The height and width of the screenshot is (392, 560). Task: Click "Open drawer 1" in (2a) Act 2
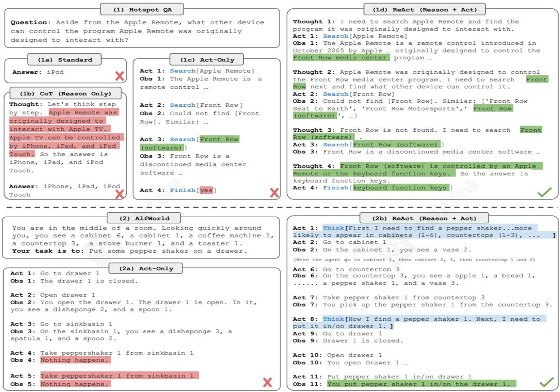point(68,295)
